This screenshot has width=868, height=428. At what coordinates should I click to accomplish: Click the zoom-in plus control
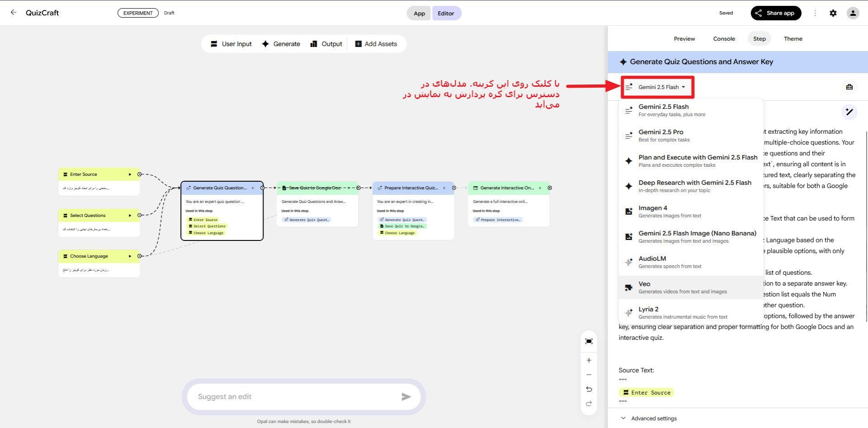589,360
